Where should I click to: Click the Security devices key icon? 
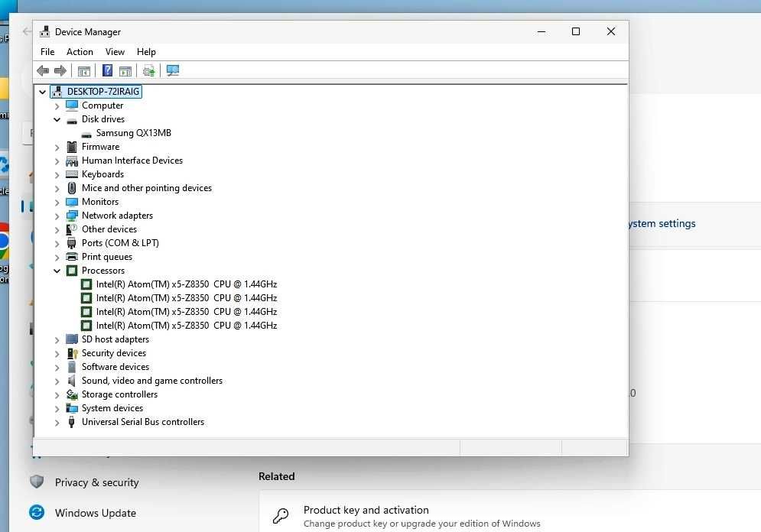pos(72,353)
